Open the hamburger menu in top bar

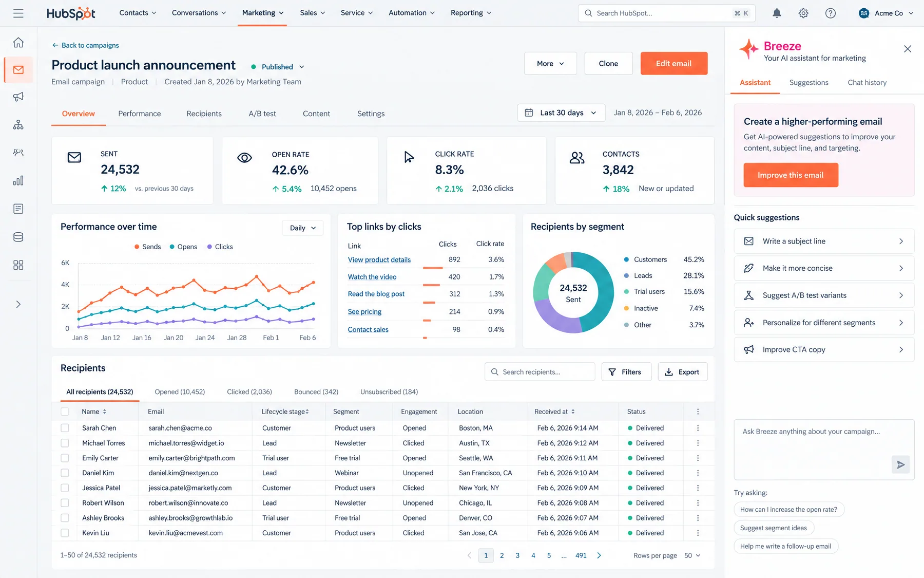point(18,13)
